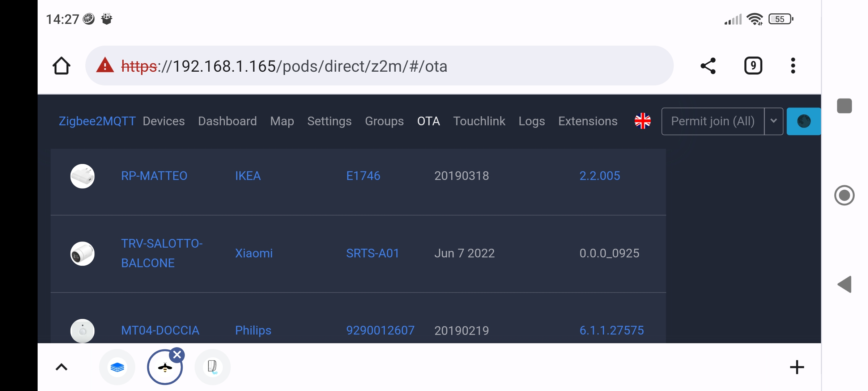The height and width of the screenshot is (391, 868).
Task: Open the Touchlink tab
Action: [479, 121]
